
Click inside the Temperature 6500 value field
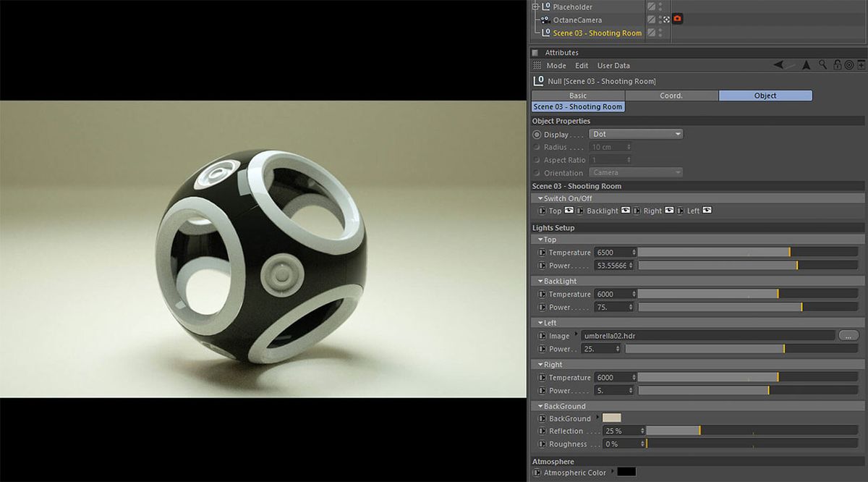coord(613,252)
